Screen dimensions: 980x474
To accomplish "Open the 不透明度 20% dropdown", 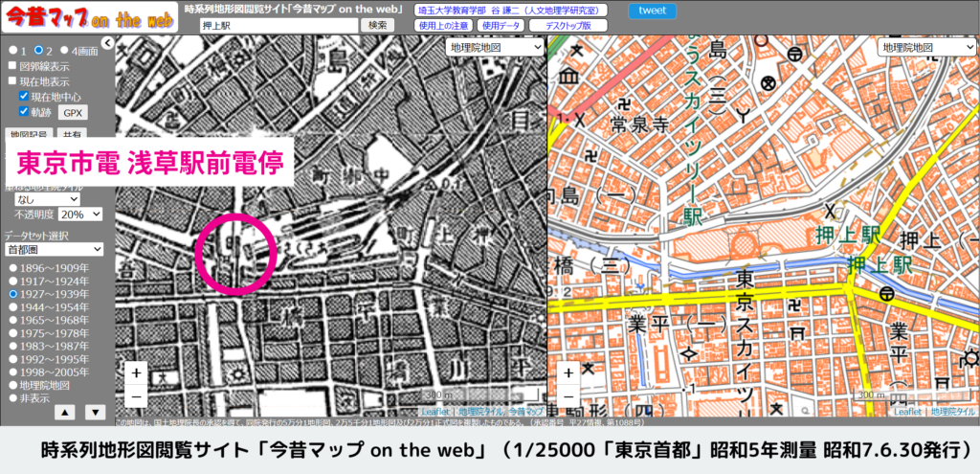I will pos(79,215).
